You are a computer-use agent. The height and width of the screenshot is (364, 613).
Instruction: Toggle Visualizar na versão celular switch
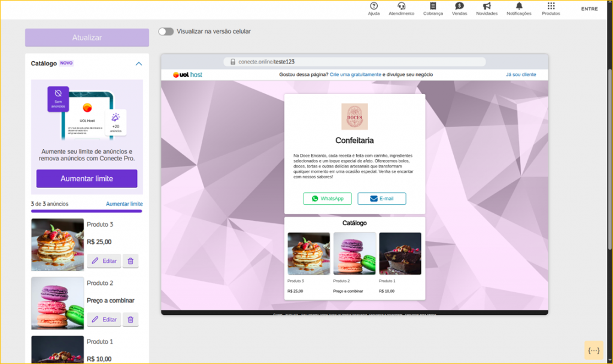click(166, 31)
